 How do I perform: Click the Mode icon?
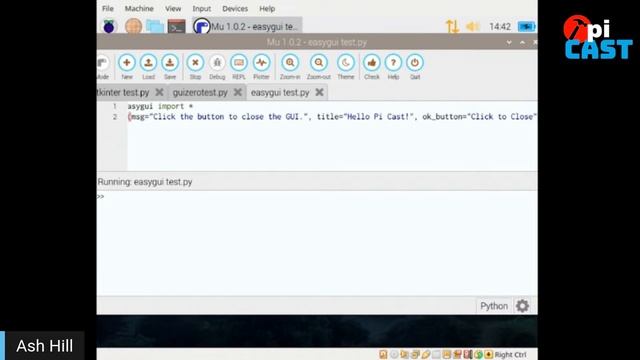[102, 63]
